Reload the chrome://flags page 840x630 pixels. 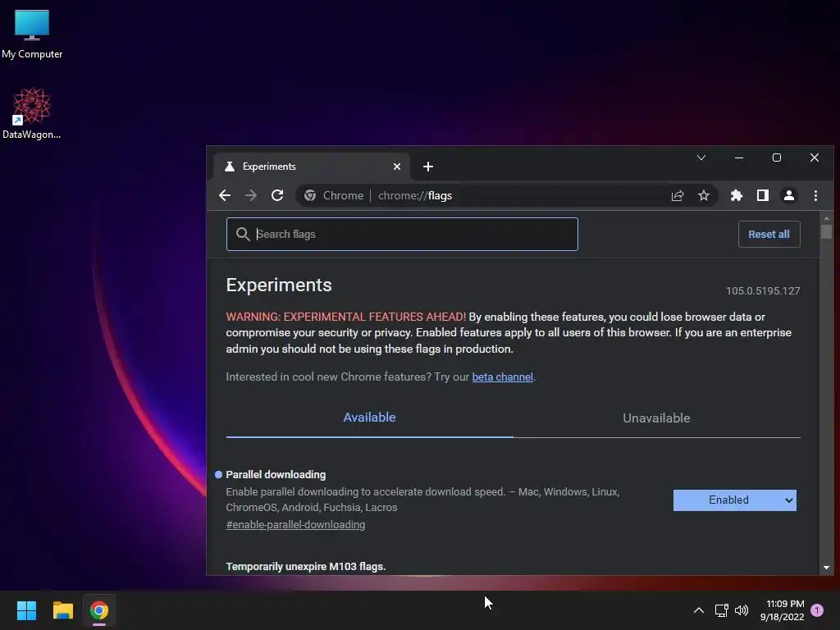[x=277, y=195]
